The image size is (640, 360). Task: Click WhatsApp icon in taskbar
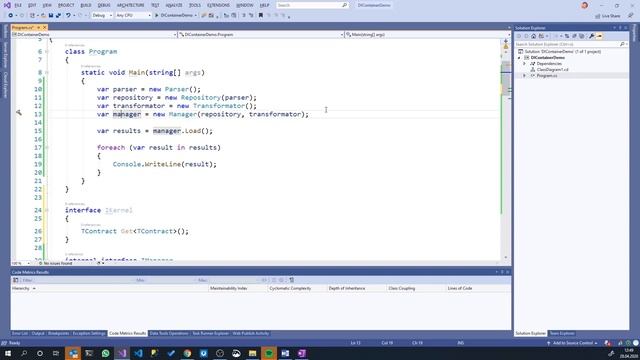(105, 353)
